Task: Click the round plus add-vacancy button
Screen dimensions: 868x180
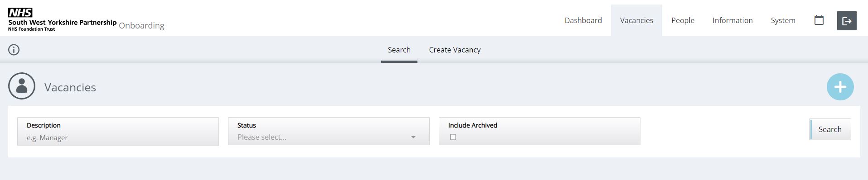Action: (x=840, y=87)
